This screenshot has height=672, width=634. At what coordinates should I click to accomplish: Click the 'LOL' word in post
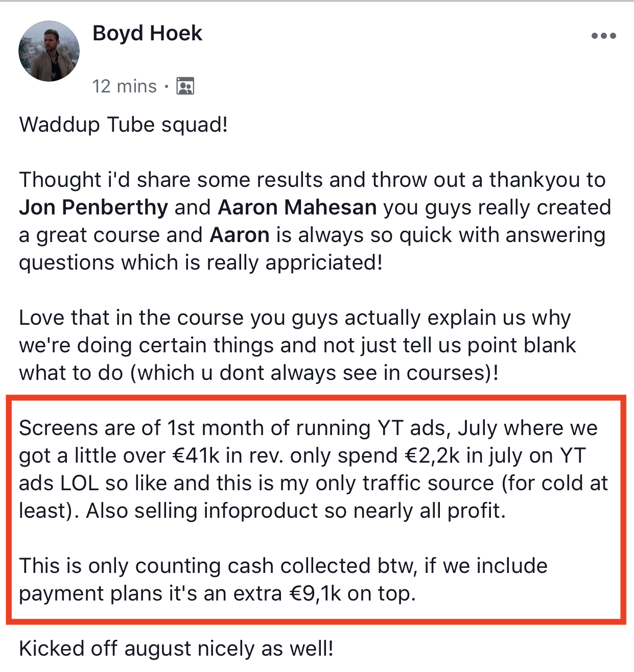tap(80, 483)
